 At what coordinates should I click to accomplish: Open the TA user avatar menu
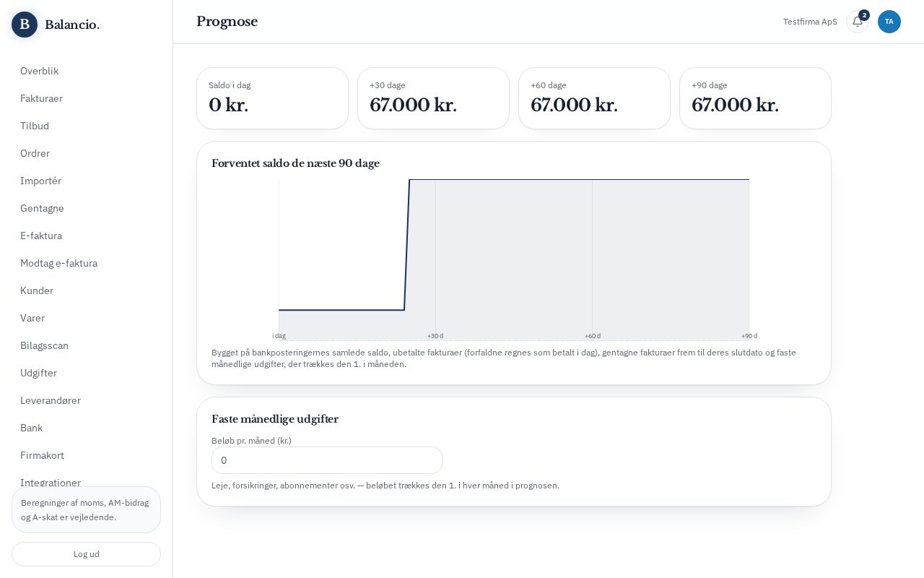[x=889, y=22]
